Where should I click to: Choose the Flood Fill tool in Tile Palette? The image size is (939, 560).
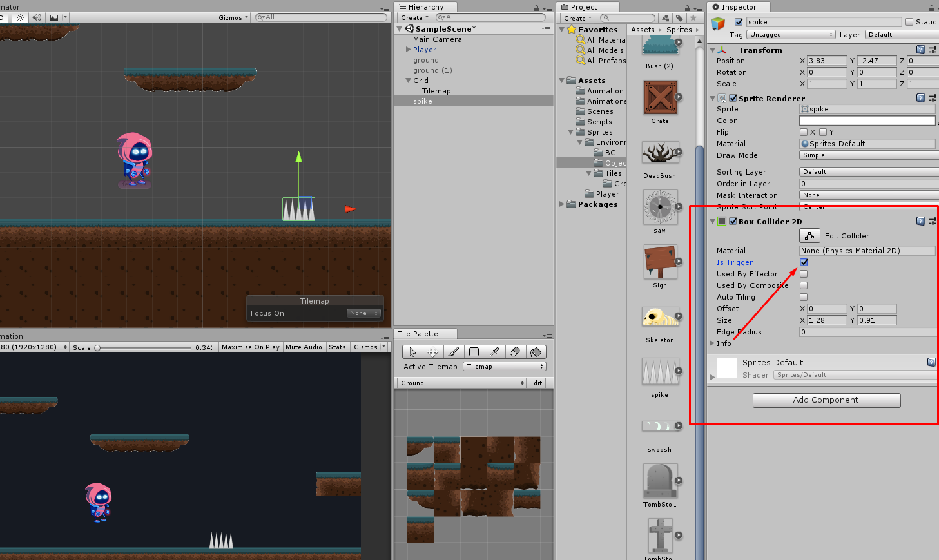pyautogui.click(x=536, y=352)
